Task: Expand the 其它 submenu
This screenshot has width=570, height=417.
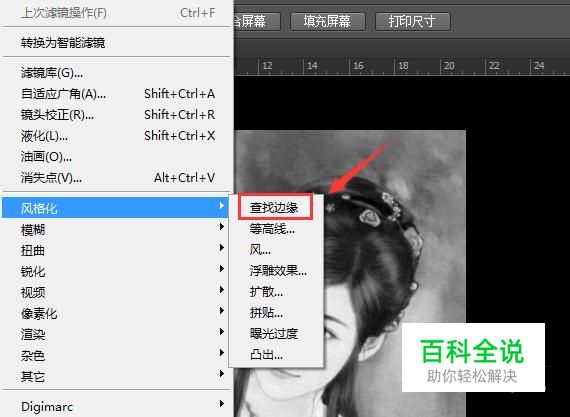Action: coord(116,376)
